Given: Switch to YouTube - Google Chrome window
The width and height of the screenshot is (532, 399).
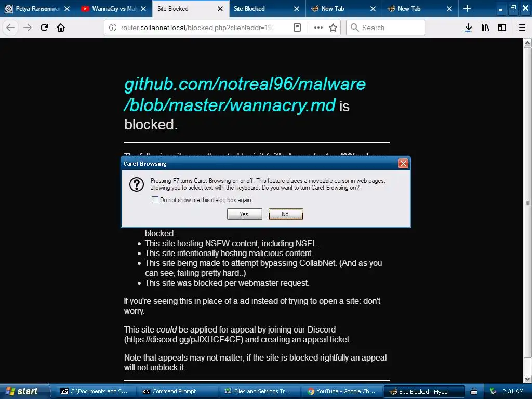Looking at the screenshot, I should [x=342, y=391].
